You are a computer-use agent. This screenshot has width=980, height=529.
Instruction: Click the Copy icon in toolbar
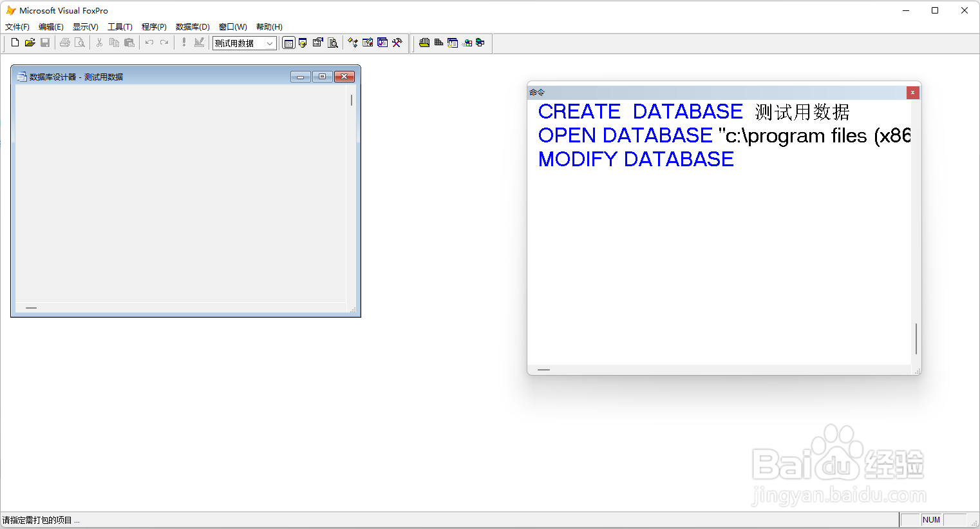coord(114,43)
